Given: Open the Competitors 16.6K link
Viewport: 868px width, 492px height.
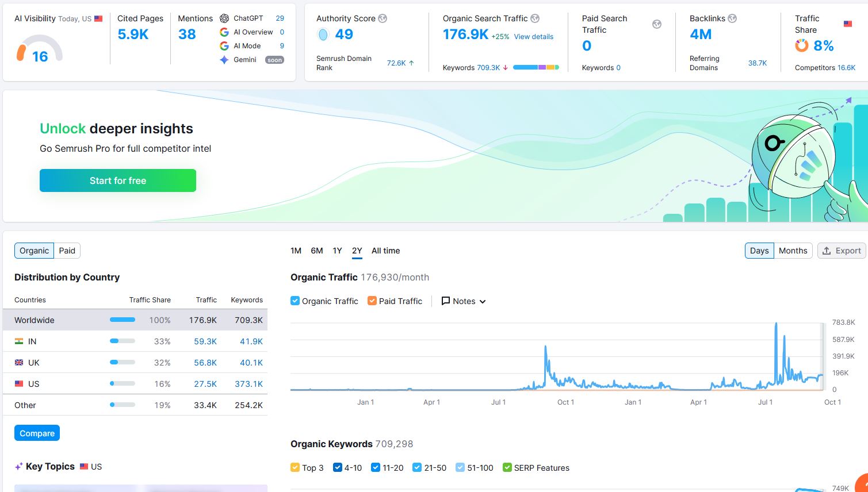Looking at the screenshot, I should pyautogui.click(x=847, y=68).
